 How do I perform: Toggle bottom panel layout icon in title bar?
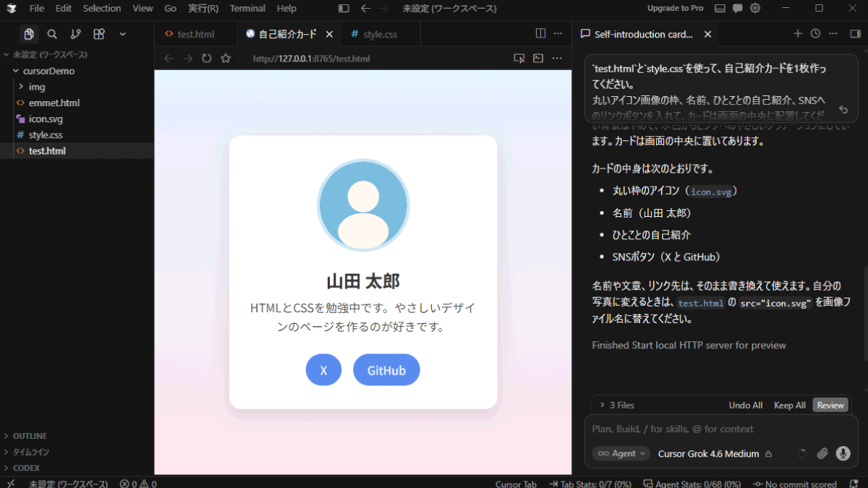(720, 9)
